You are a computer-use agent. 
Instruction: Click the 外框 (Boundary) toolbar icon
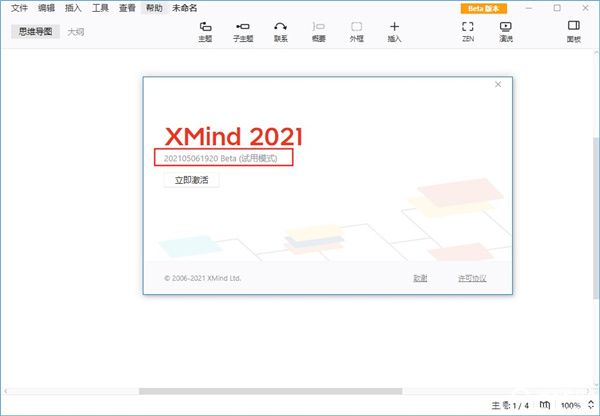(x=356, y=31)
